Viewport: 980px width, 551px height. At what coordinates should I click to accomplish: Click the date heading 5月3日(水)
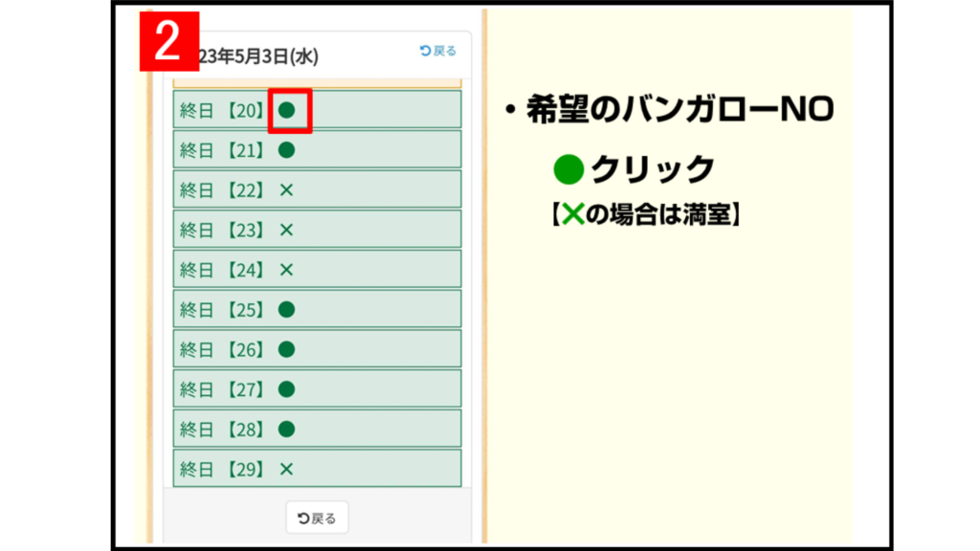tap(258, 58)
